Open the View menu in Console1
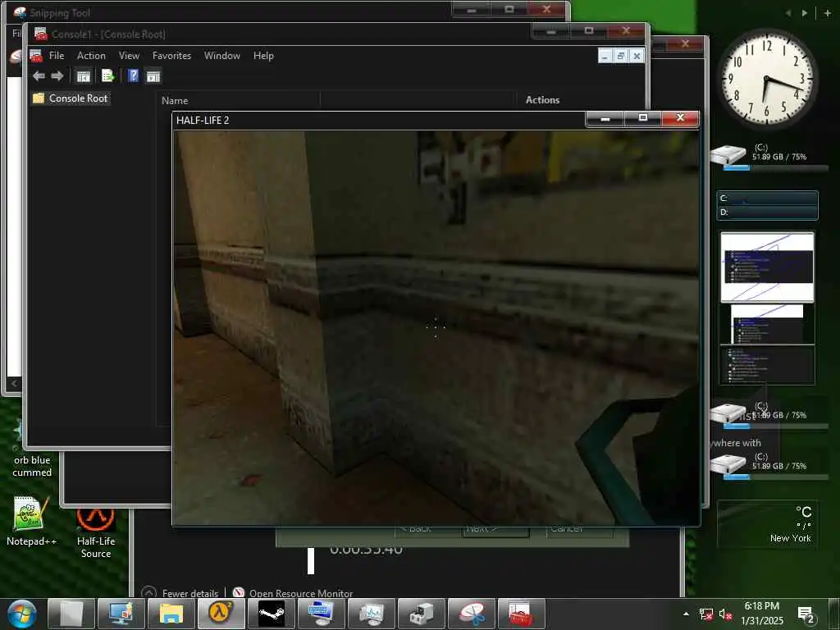Screen dimensions: 840x630 [x=129, y=56]
